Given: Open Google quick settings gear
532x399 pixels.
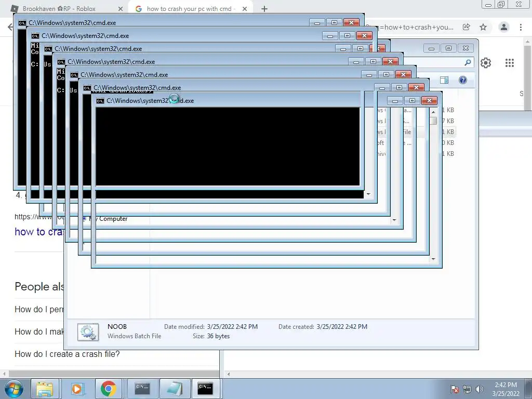Looking at the screenshot, I should pos(486,63).
